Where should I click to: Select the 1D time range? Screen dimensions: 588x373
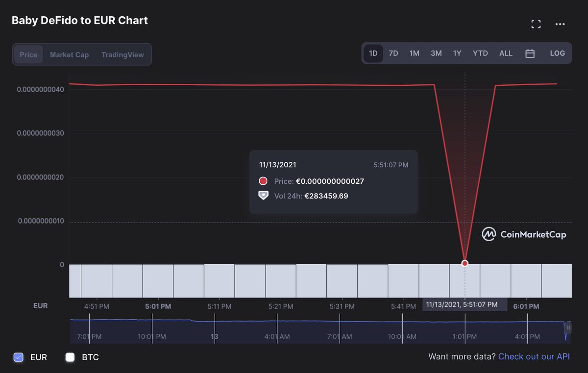click(x=373, y=53)
